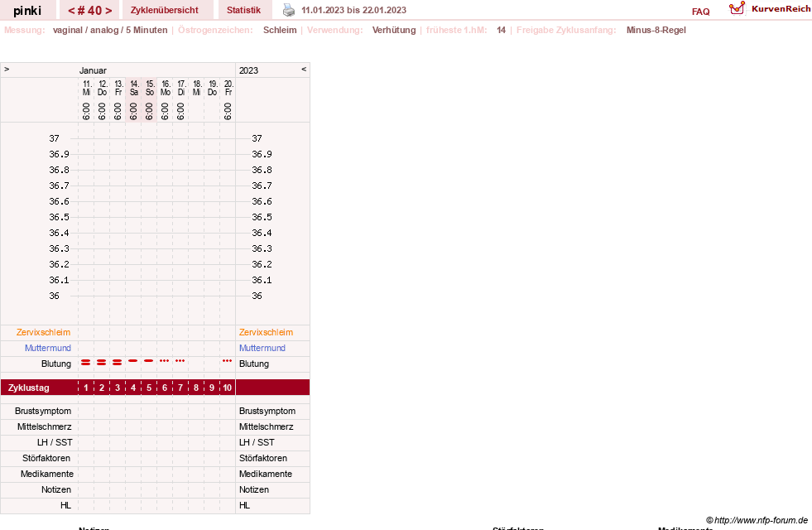Click heavy bleeding marker on 11. Mi

click(86, 362)
